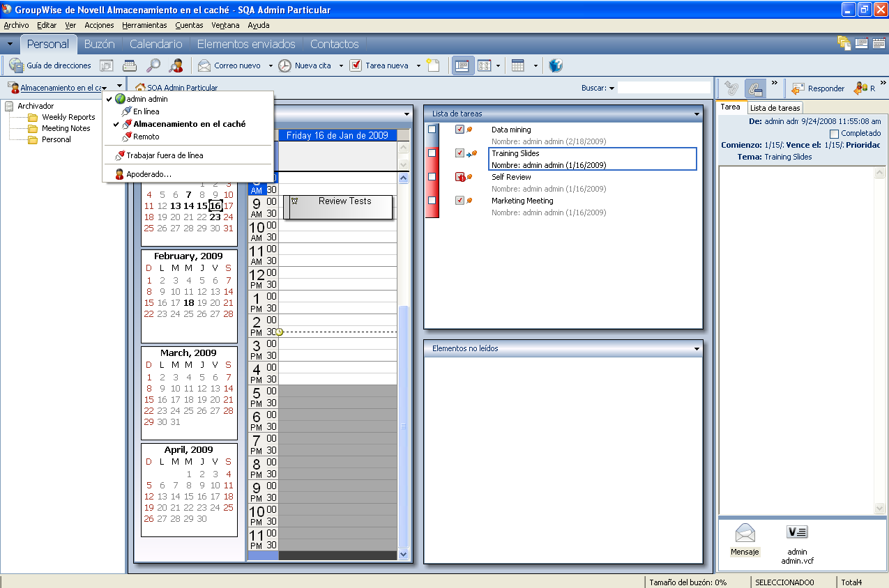
Task: Click the panel layout icon in toolbar
Action: tap(484, 65)
